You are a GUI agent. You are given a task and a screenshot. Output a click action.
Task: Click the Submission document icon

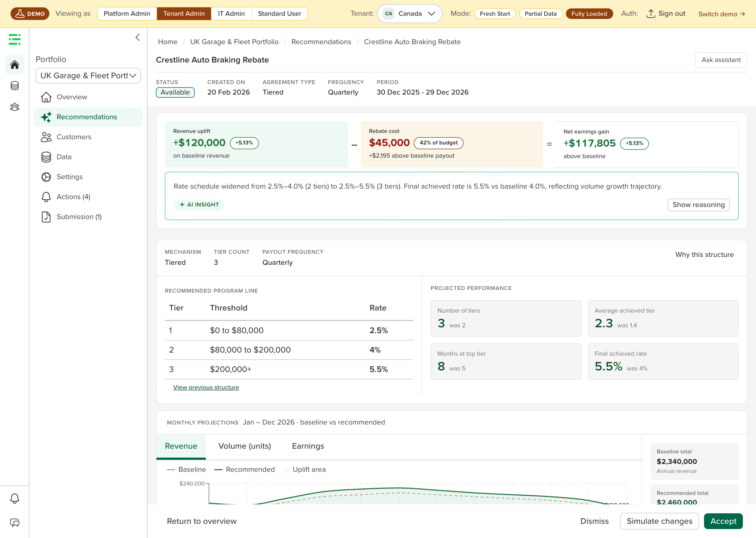46,217
